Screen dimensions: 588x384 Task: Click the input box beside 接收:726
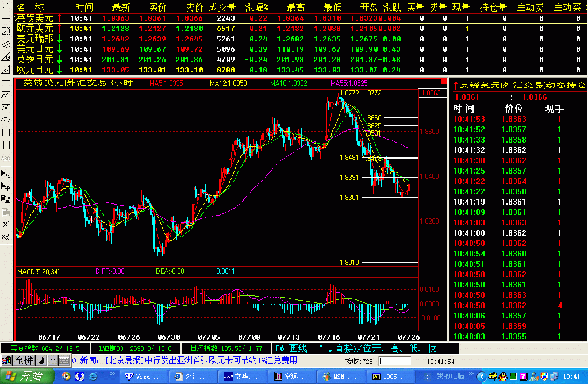point(395,361)
